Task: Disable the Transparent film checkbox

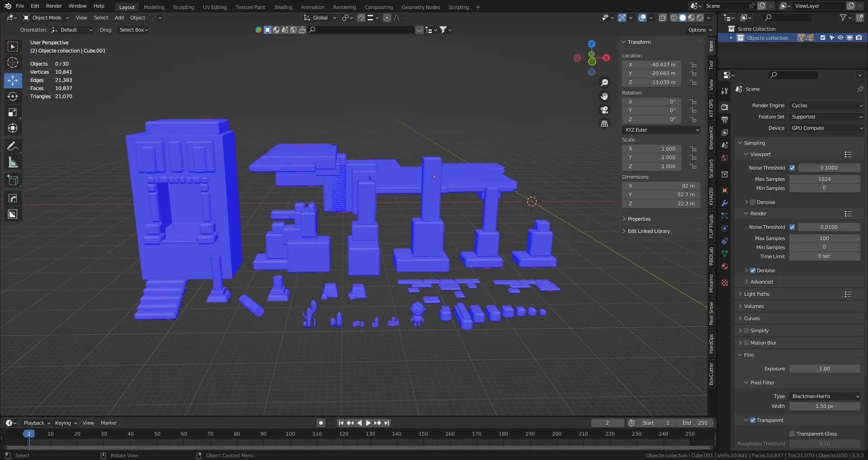Action: tap(753, 420)
